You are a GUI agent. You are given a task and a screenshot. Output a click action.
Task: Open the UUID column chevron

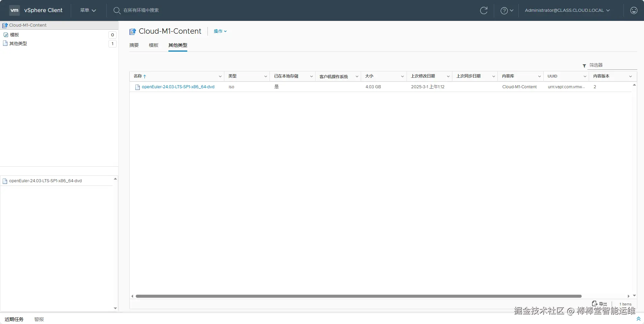tap(585, 76)
